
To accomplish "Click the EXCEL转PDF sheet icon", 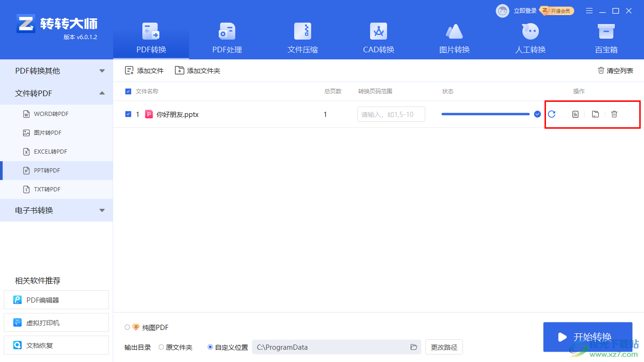I will (x=26, y=152).
